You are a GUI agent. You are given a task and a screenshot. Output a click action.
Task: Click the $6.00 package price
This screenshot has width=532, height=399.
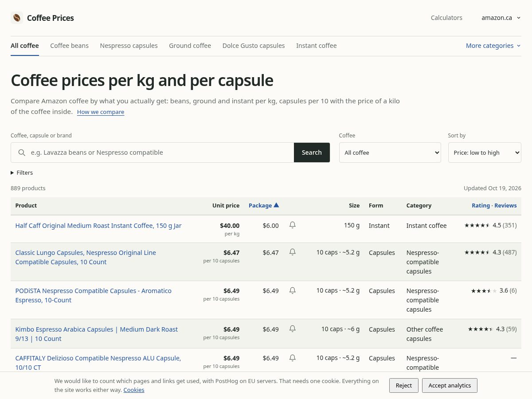tap(271, 226)
